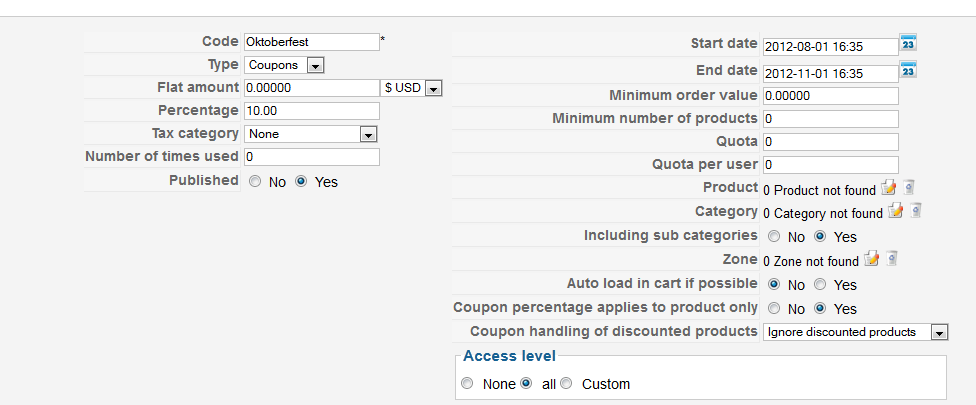This screenshot has height=405, width=976.
Task: Click the Product edit icon
Action: click(x=888, y=188)
